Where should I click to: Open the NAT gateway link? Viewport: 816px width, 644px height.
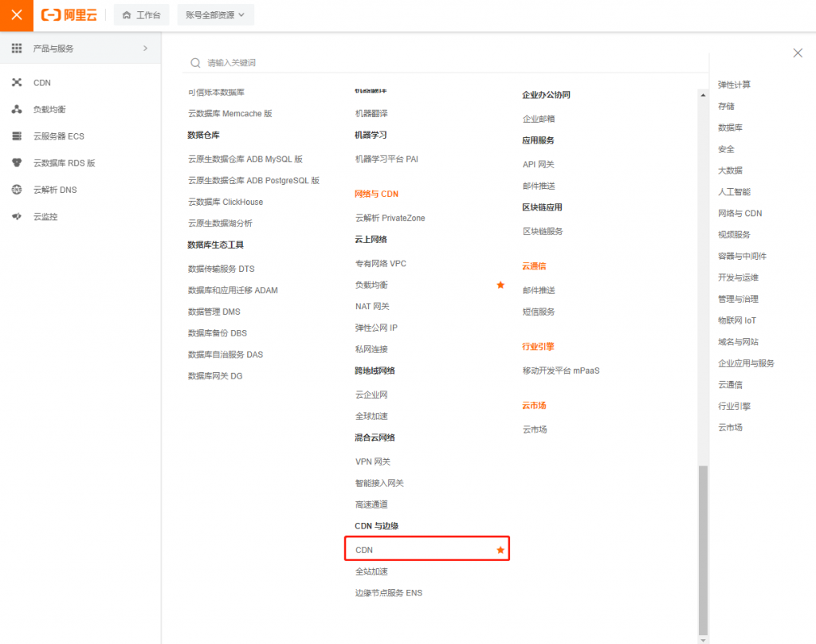[x=372, y=306]
